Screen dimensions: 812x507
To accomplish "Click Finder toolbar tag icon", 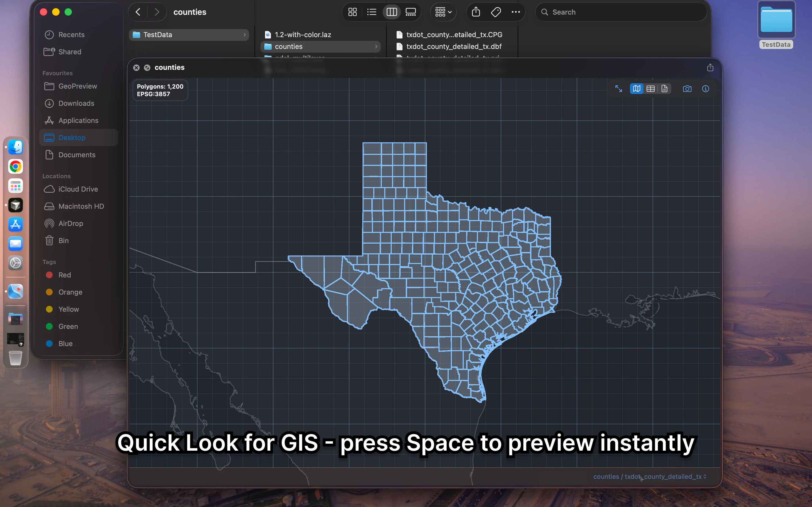I will point(496,12).
